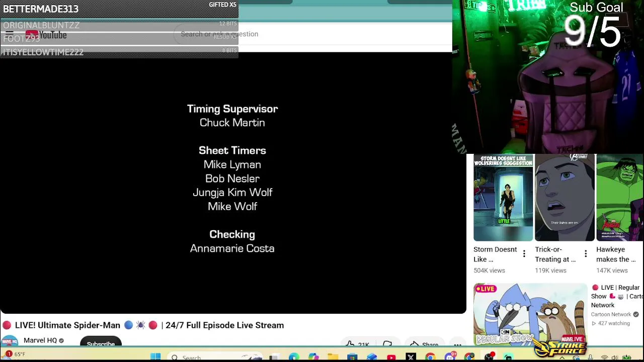Click the '504K views' count
Viewport: 644px width, 362px height.
(x=489, y=270)
